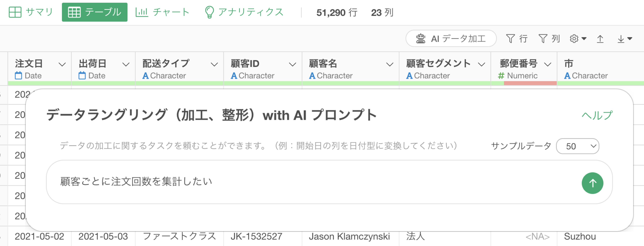Expand the 配送タイプ column menu
Image resolution: width=644 pixels, height=246 pixels.
tap(214, 64)
